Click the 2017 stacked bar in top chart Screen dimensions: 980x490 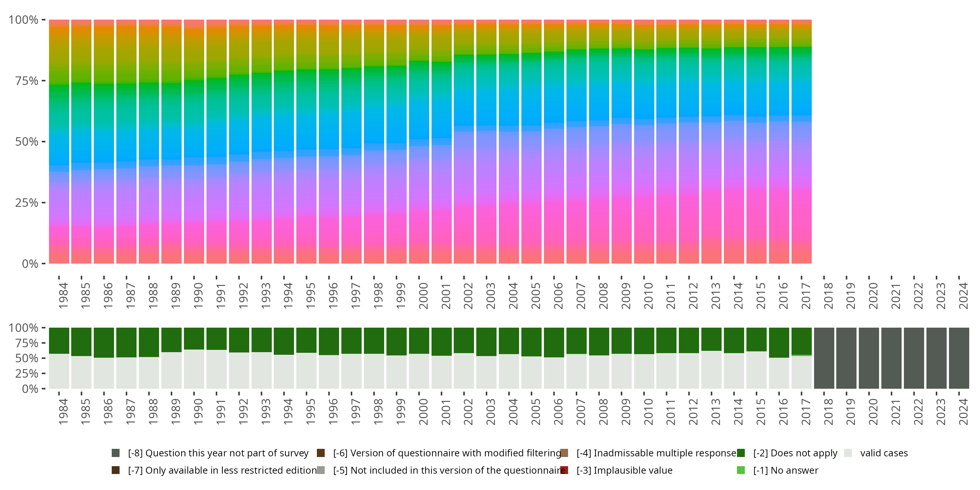coord(802,141)
